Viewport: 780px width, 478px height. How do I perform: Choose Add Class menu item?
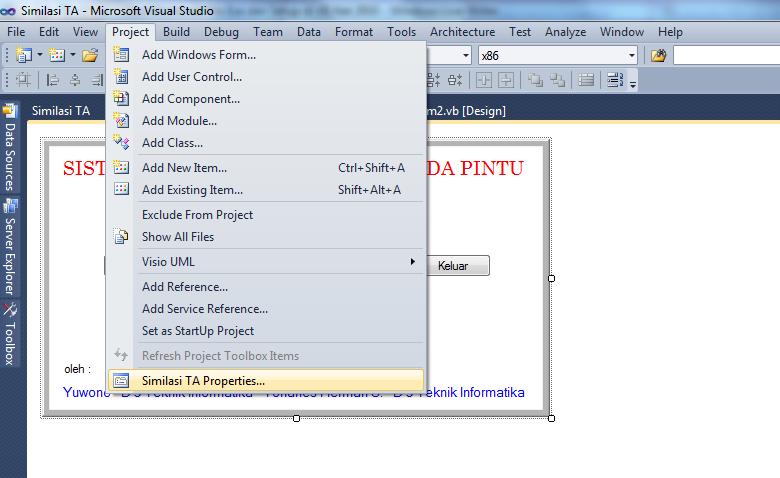[266, 143]
